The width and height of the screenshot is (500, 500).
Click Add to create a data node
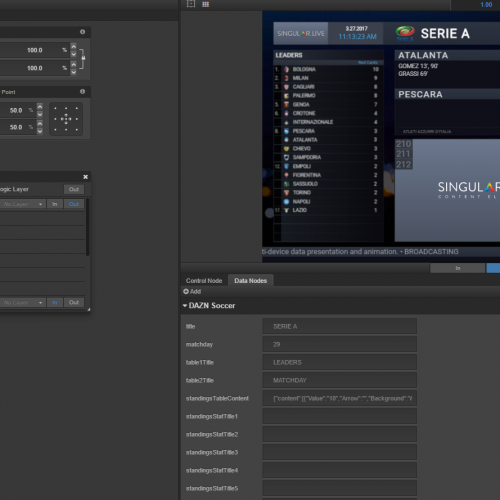tap(192, 291)
